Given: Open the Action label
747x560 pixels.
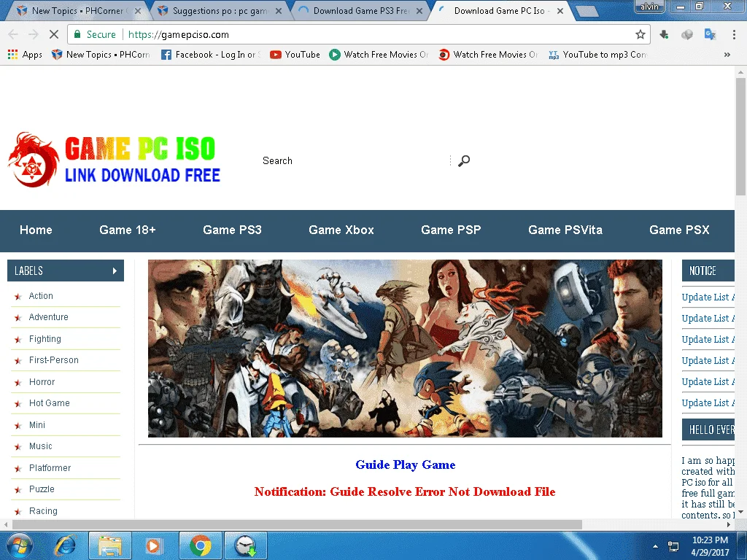Looking at the screenshot, I should tap(41, 296).
